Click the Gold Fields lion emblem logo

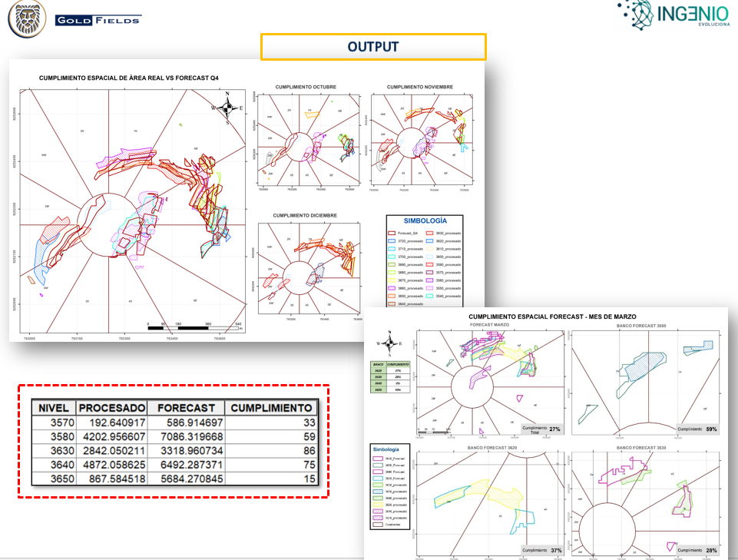pos(28,18)
